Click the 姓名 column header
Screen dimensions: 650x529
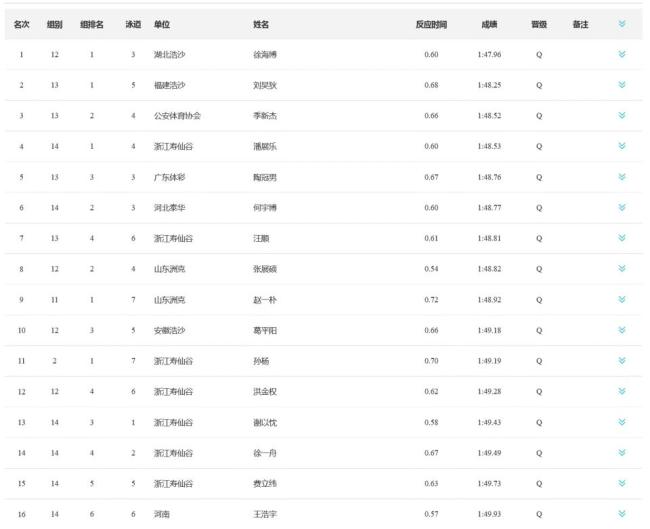[261, 24]
